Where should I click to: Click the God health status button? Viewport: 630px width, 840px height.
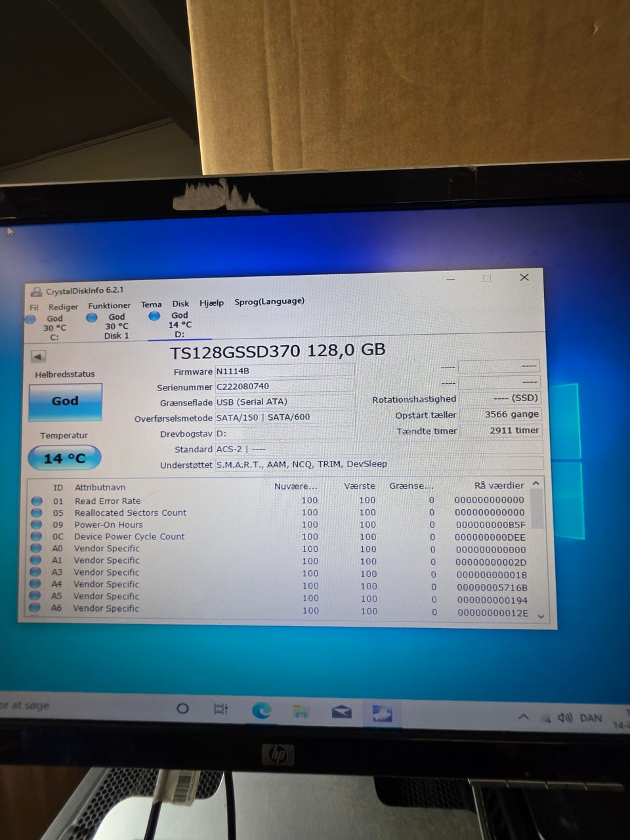tap(65, 401)
